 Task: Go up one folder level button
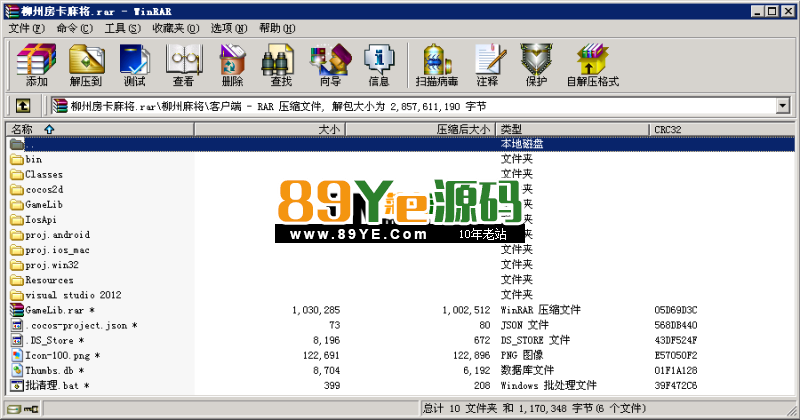point(23,106)
